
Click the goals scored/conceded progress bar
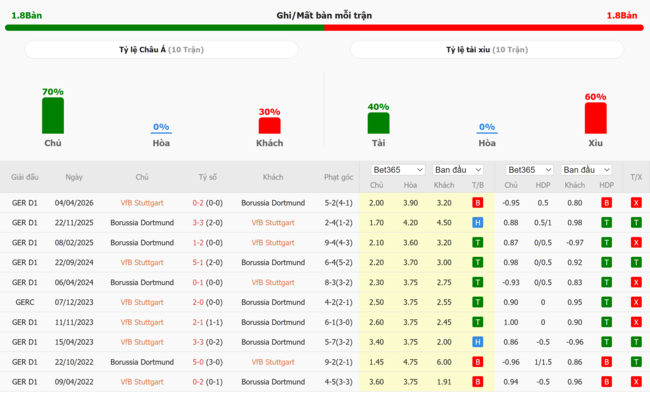pos(324,28)
